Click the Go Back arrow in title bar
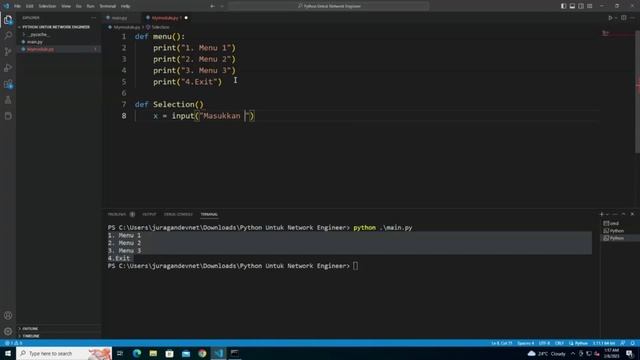The height and width of the screenshot is (360, 640). (212, 6)
